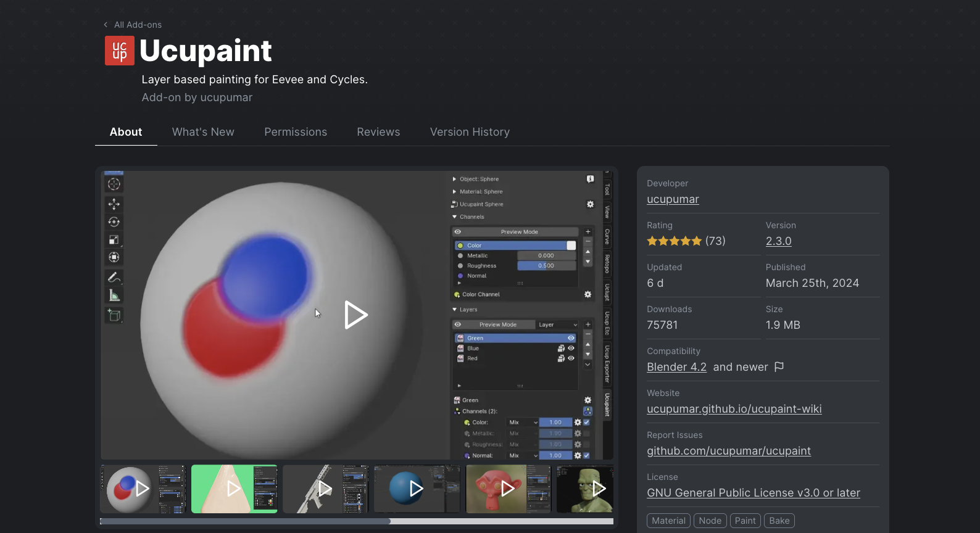
Task: Go back to All Add-ons
Action: click(132, 25)
